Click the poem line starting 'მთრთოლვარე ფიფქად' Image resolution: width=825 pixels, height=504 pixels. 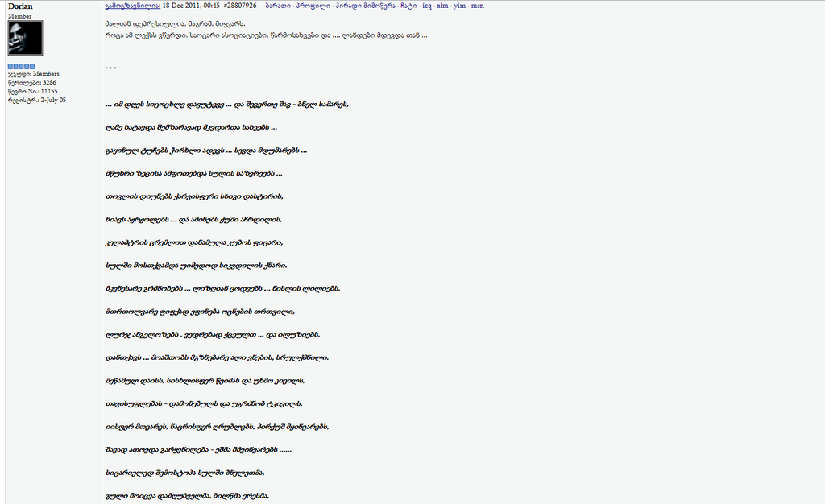[200, 312]
